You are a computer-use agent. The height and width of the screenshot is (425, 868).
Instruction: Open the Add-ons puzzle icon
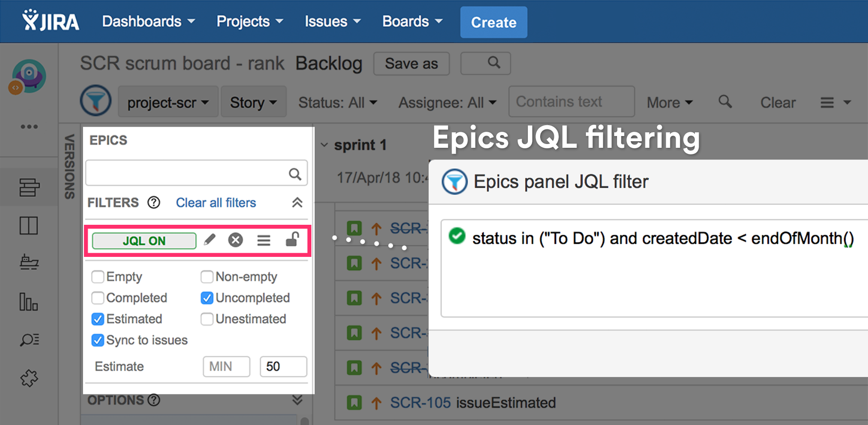pos(29,378)
